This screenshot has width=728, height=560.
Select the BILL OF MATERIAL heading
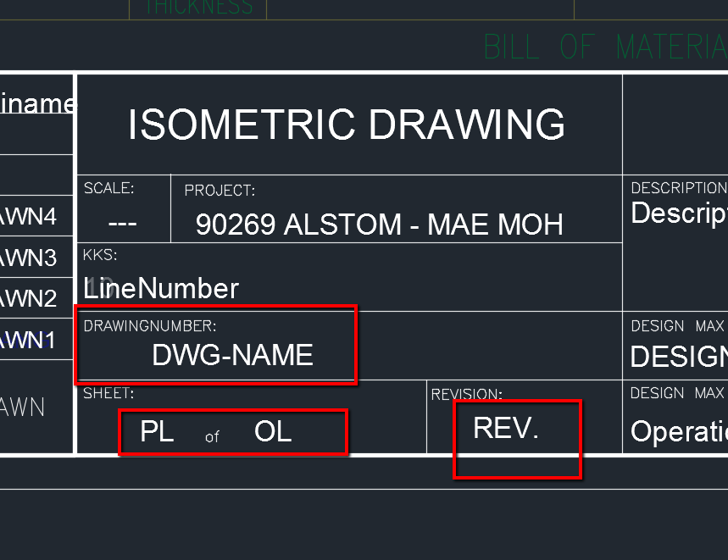click(605, 47)
